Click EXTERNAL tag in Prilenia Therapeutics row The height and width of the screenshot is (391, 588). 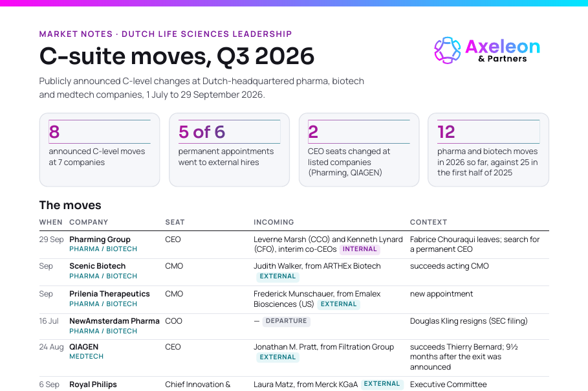pos(338,304)
